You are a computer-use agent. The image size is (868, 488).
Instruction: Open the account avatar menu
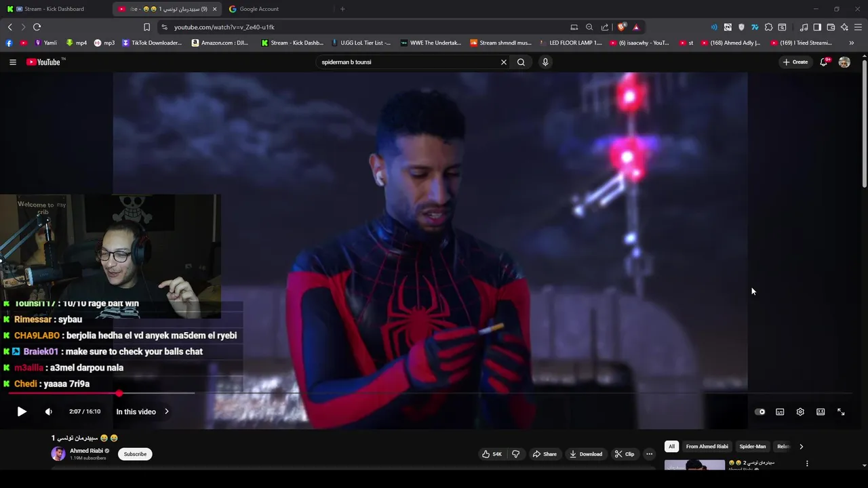pyautogui.click(x=844, y=62)
